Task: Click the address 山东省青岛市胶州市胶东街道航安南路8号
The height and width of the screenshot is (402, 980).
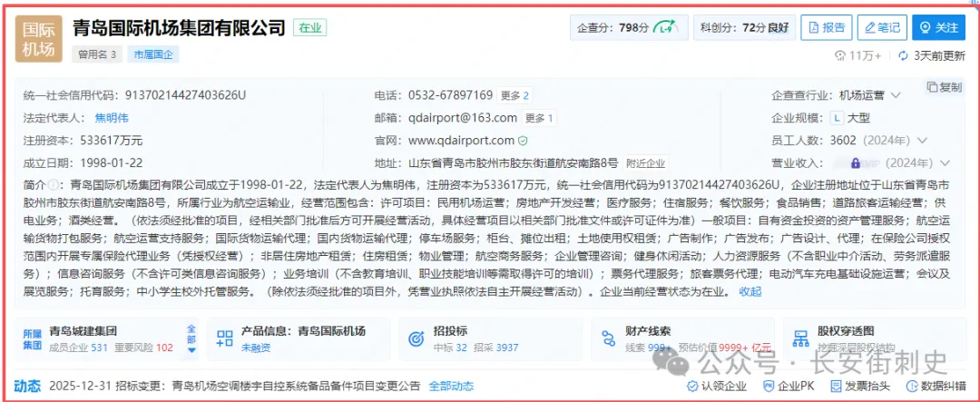Action: (x=513, y=163)
